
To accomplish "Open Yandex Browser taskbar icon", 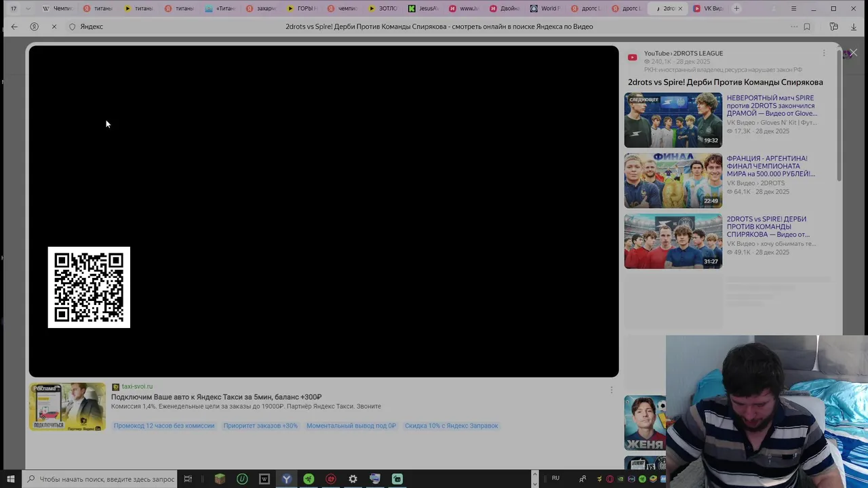I will point(287,479).
